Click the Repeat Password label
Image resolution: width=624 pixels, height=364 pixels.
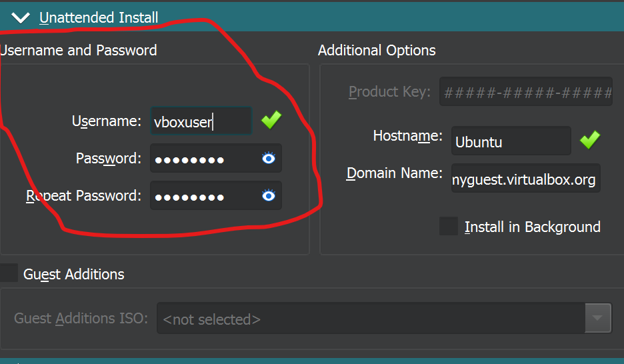[x=83, y=196]
